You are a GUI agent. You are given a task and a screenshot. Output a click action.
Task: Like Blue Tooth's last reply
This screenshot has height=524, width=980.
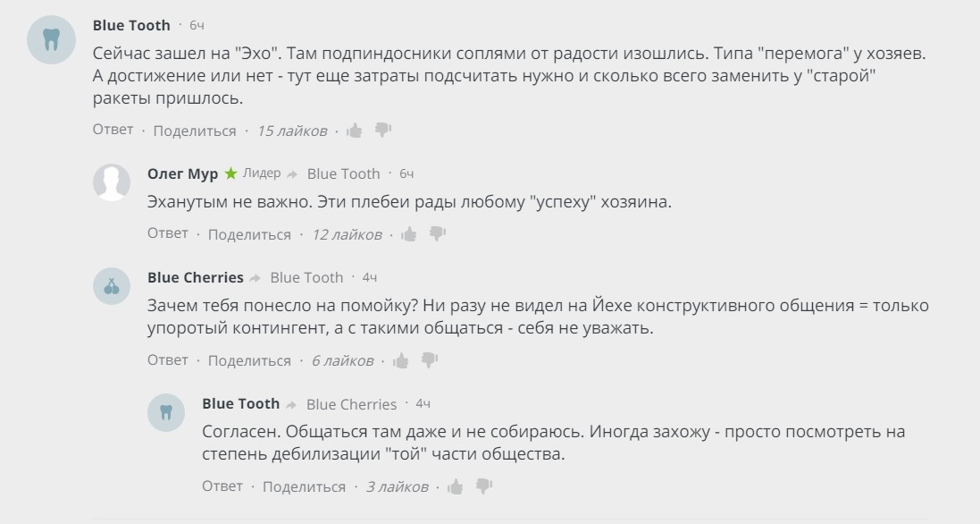pyautogui.click(x=456, y=487)
